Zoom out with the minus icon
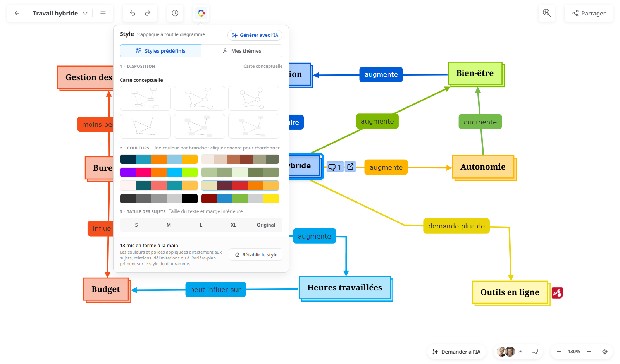Image resolution: width=620 pixels, height=364 pixels. coord(559,352)
